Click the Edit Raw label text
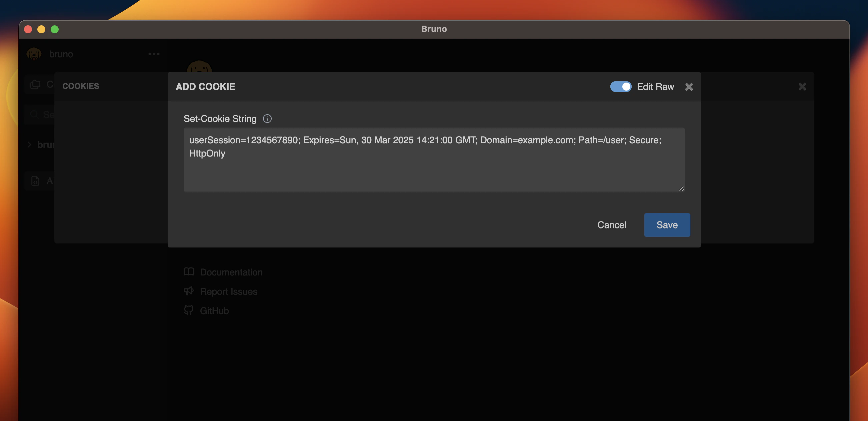 point(655,87)
